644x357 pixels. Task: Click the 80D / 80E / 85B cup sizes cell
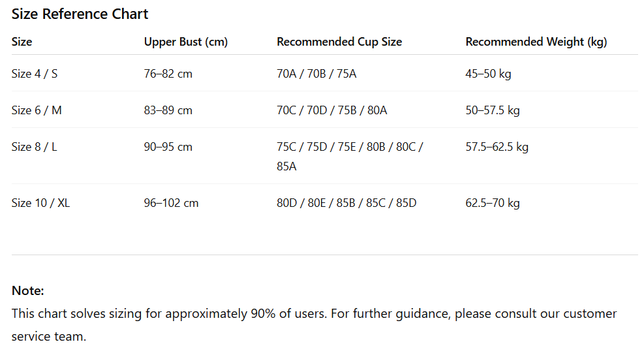(x=346, y=203)
